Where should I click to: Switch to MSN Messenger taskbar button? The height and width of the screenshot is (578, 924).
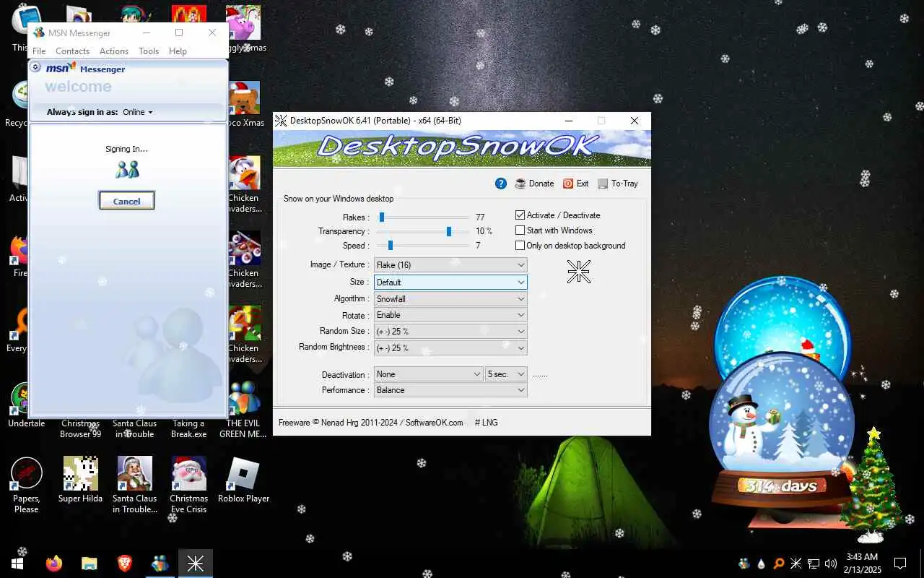point(160,564)
